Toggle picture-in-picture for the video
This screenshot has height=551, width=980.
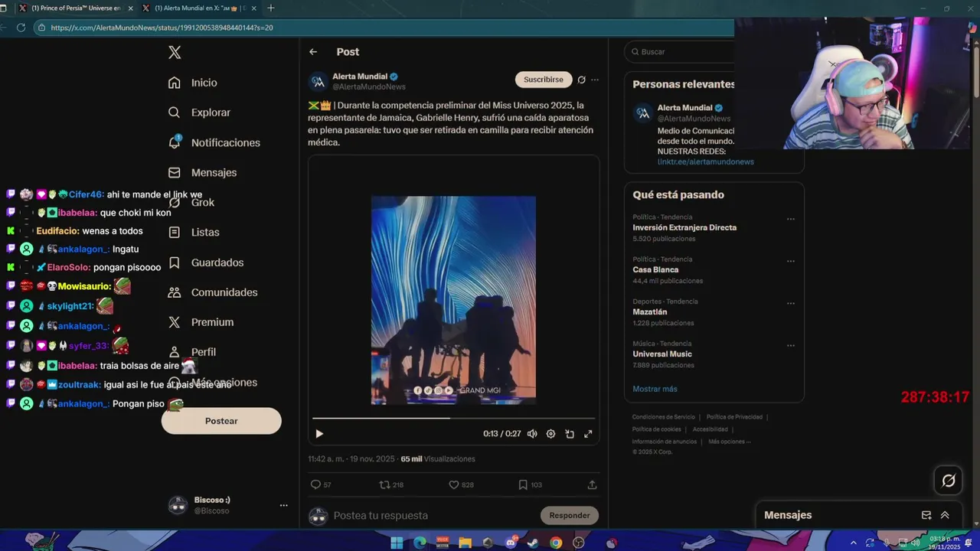pos(570,434)
